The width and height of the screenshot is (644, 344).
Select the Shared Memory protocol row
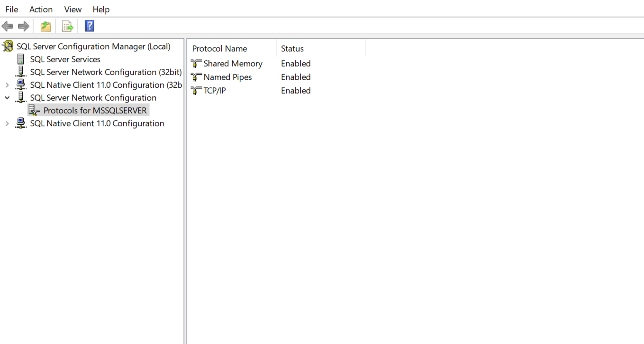(233, 64)
